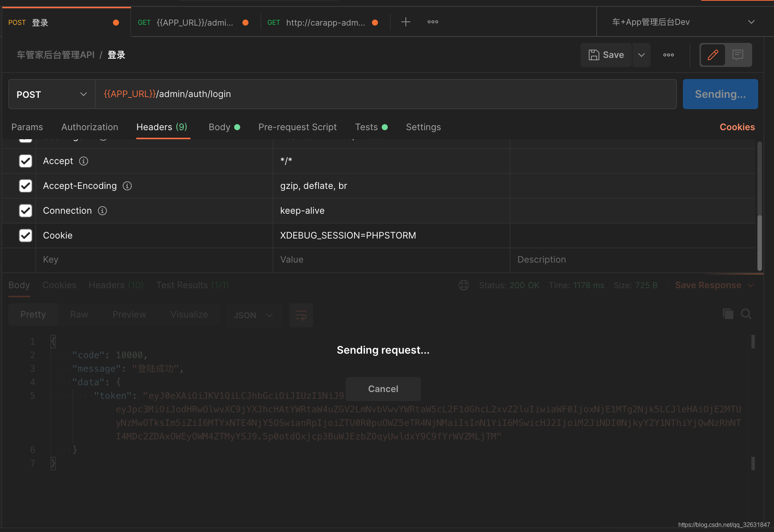Switch to the Pre-request Script tab

click(297, 127)
